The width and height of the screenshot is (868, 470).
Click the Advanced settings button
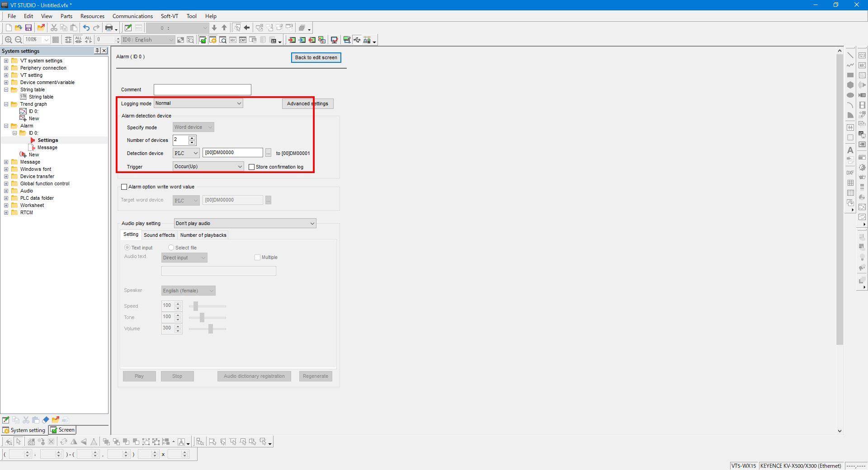307,103
